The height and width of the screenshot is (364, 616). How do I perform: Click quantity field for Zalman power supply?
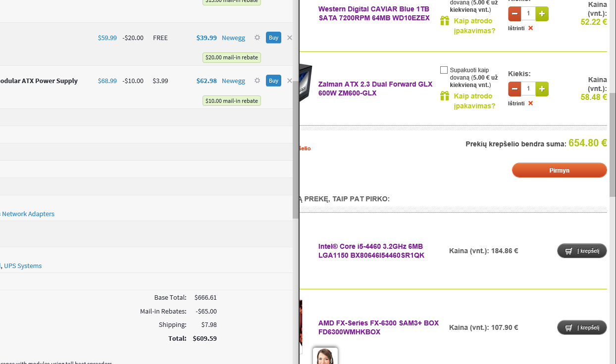(x=528, y=89)
